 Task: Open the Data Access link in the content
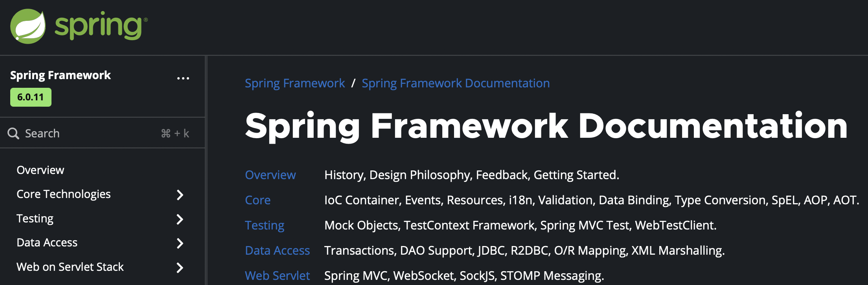coord(278,250)
